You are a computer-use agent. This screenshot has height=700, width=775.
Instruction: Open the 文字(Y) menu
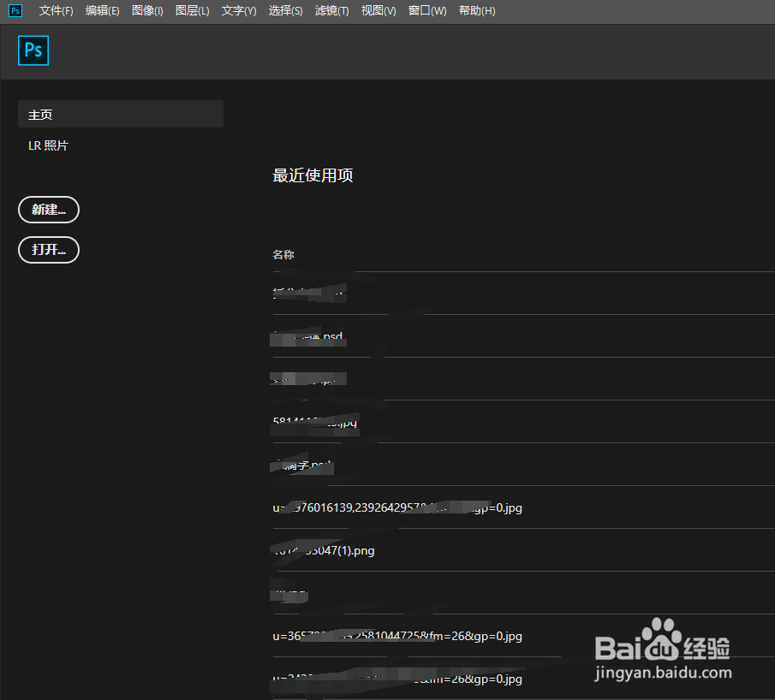click(x=239, y=10)
